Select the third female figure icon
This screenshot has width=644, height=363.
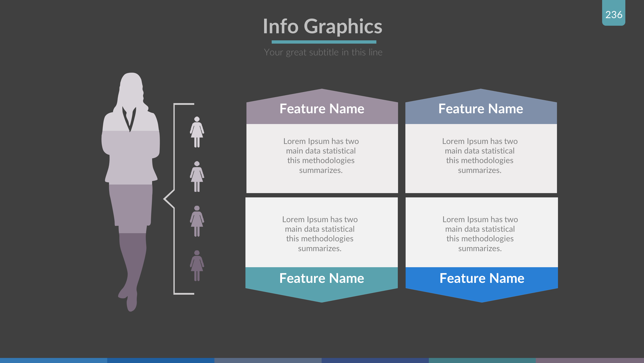tap(197, 221)
